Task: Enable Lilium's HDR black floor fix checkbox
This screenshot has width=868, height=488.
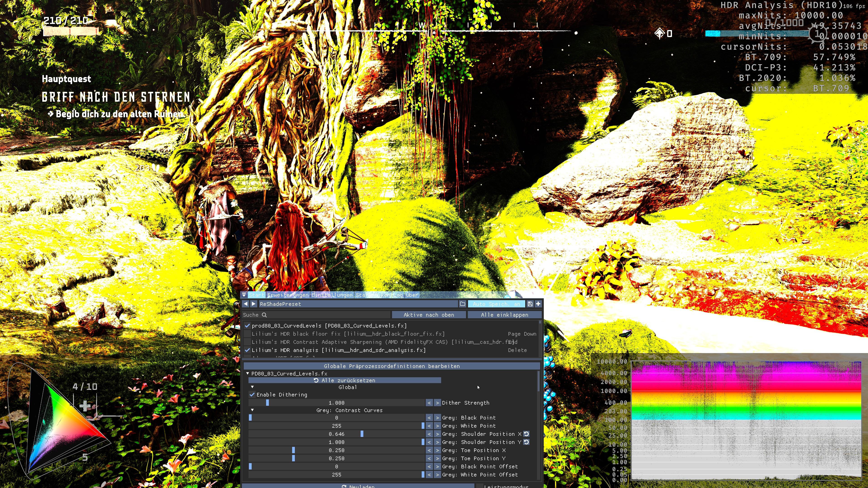Action: pos(248,334)
